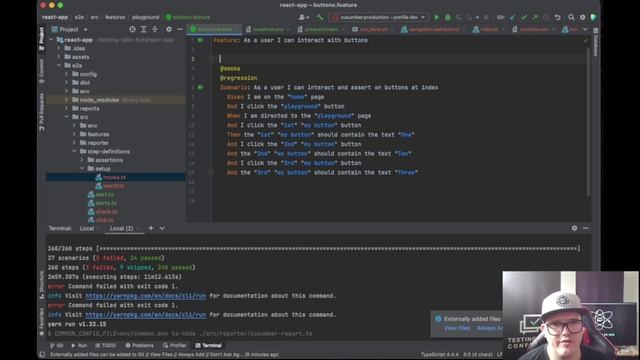The image size is (640, 360).
Task: Expand the reports folder
Action: pos(67,109)
